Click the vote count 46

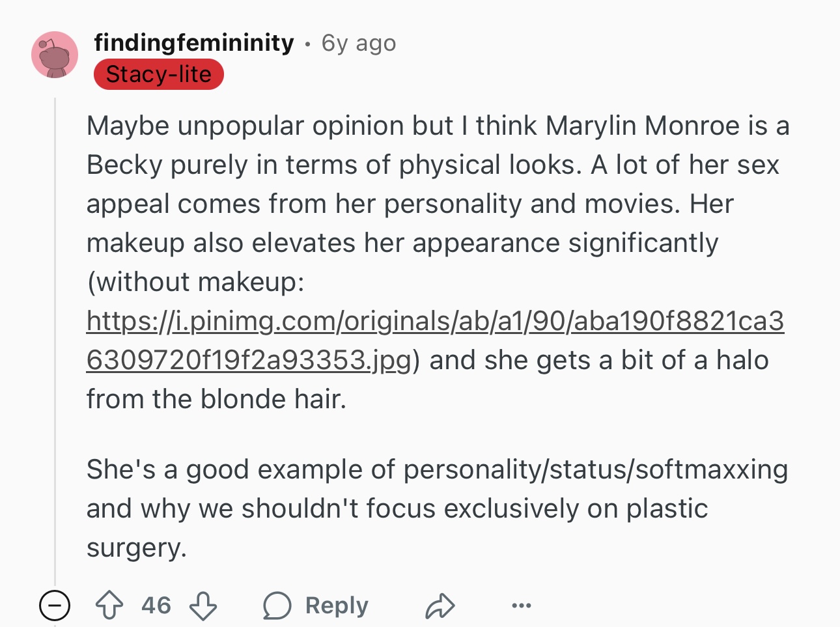coord(156,606)
